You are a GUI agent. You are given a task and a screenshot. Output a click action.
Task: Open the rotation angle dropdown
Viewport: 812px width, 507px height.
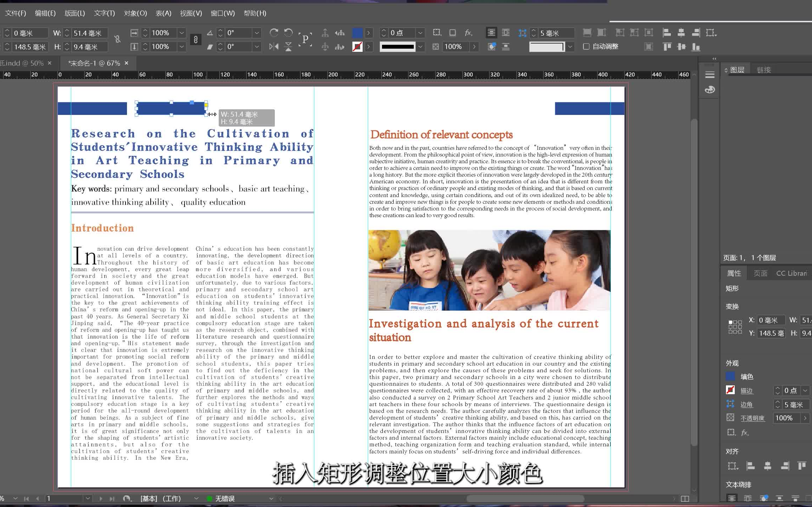coord(257,33)
